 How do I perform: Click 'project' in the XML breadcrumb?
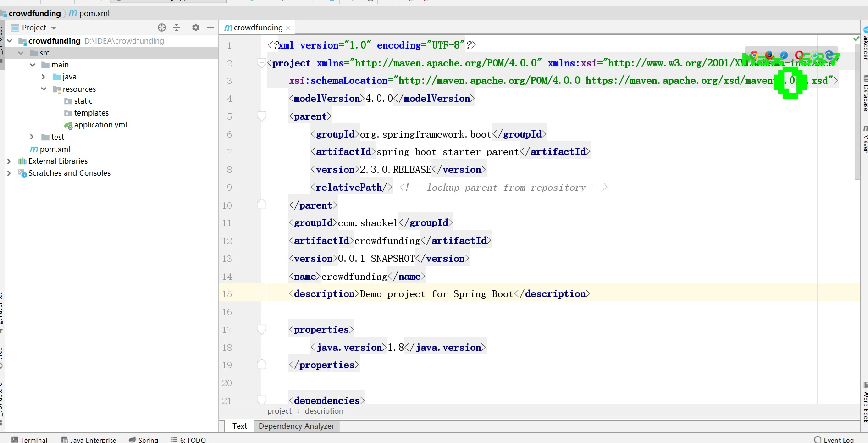(x=279, y=411)
